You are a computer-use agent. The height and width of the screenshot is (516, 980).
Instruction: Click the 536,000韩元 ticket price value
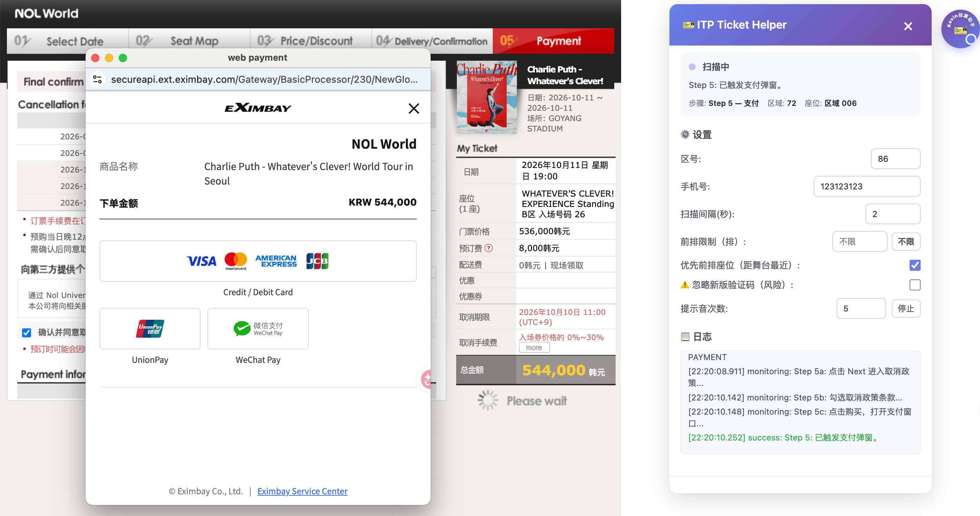coord(545,231)
